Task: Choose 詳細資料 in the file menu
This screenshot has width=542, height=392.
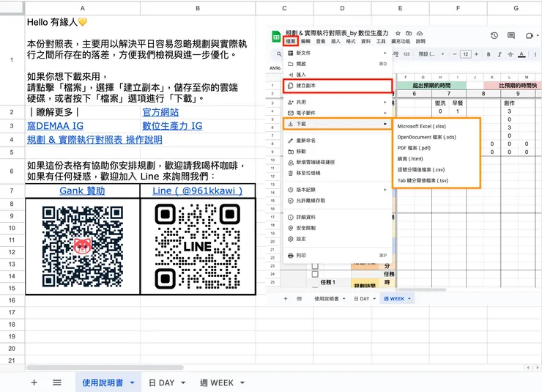Action: point(338,218)
